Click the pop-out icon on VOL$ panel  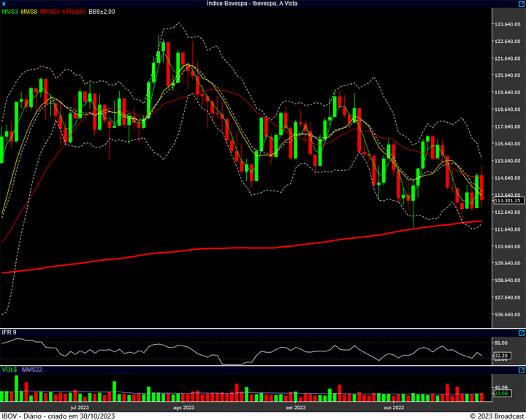521,370
